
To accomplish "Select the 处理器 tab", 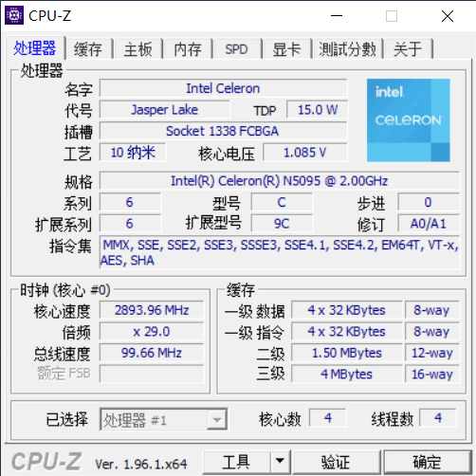I will pos(35,48).
